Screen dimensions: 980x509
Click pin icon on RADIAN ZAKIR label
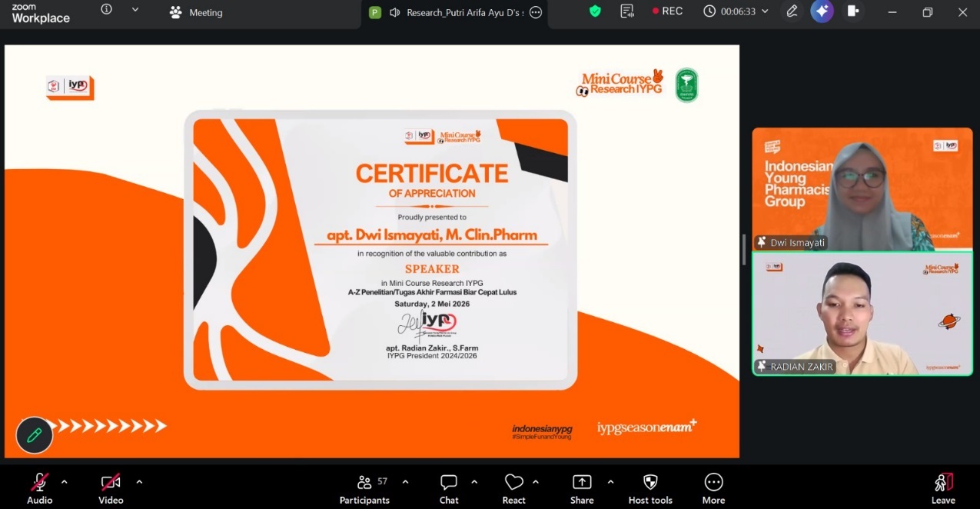pos(762,367)
